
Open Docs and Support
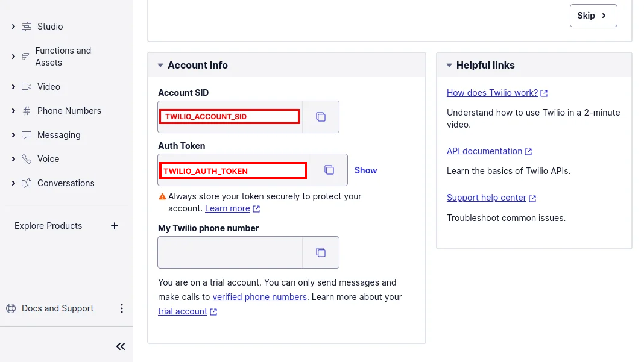point(57,308)
